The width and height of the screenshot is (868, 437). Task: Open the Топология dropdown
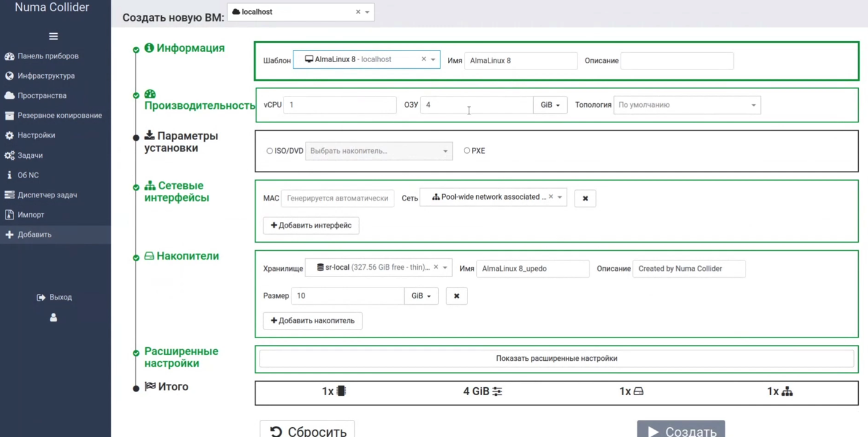pos(687,105)
